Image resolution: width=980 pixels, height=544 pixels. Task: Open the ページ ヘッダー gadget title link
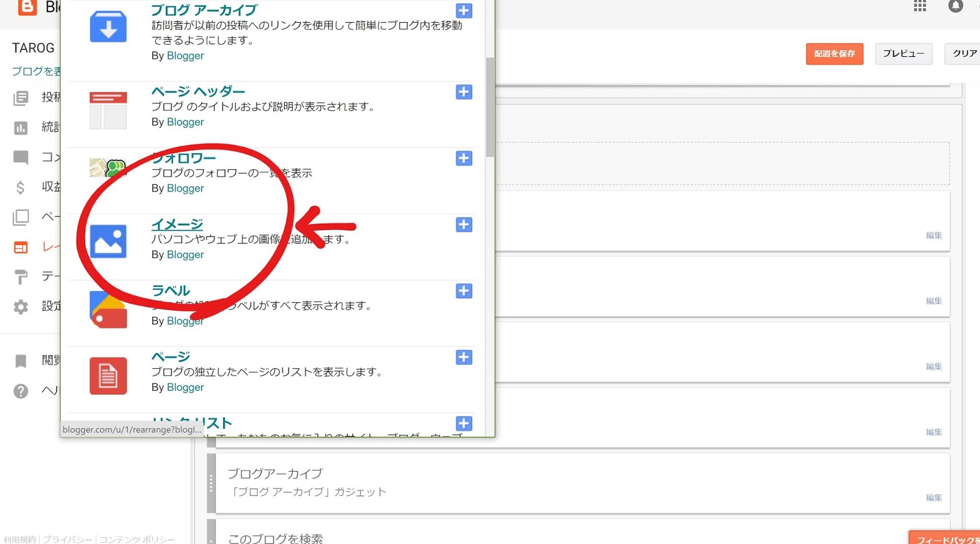198,91
